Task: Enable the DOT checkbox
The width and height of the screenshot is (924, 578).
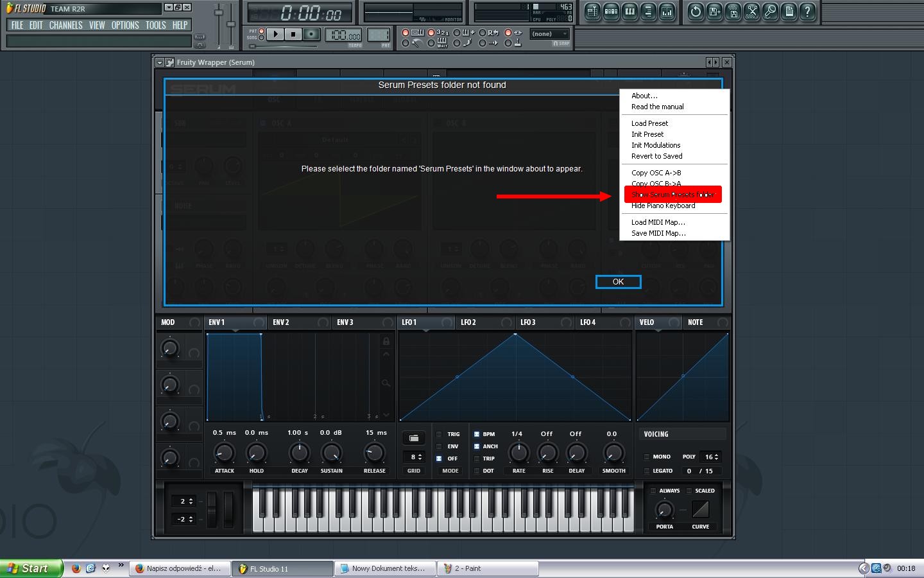Action: point(477,471)
